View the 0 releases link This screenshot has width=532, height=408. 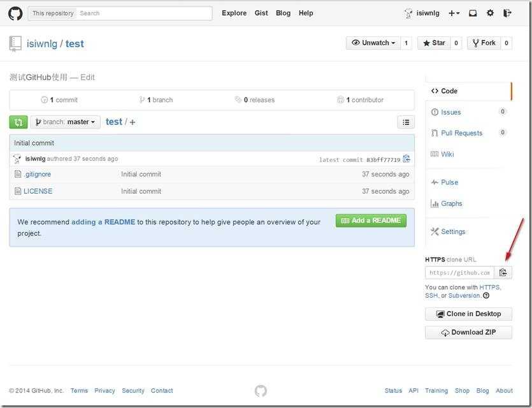[255, 100]
